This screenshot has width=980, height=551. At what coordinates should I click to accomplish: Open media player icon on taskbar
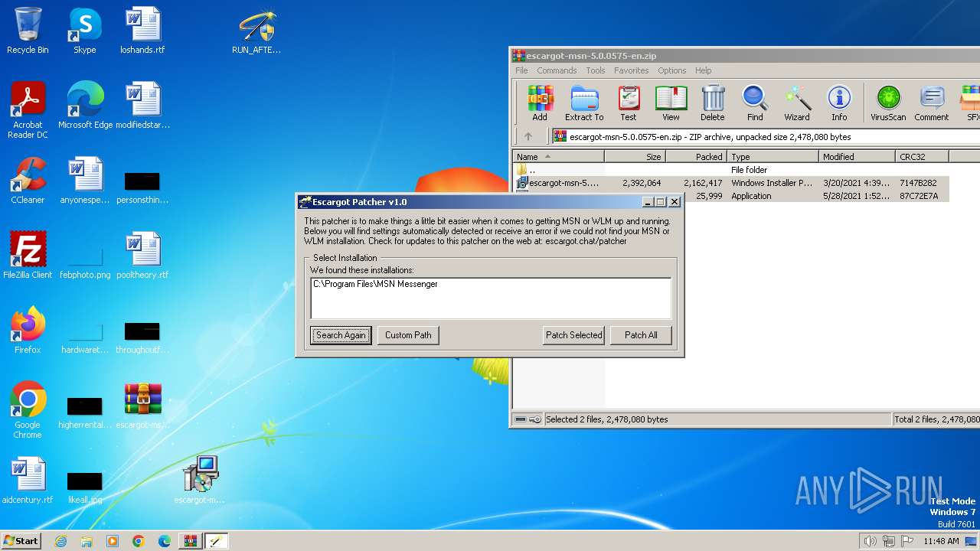(113, 541)
